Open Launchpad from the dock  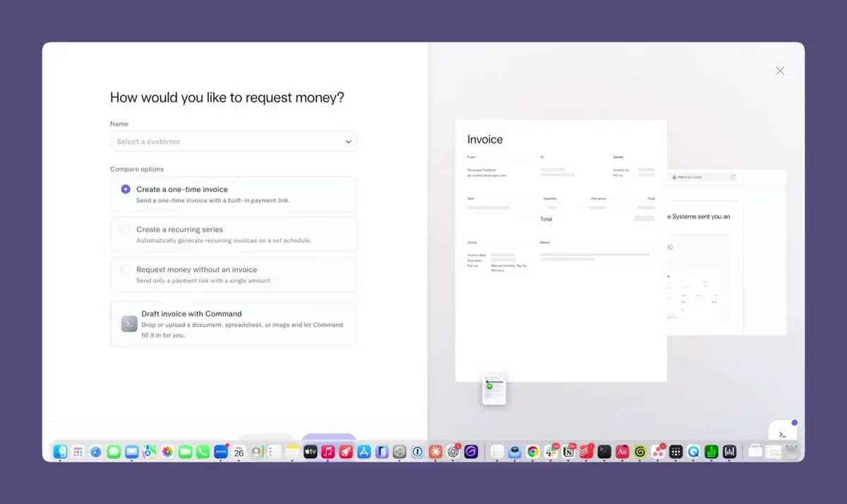78,452
